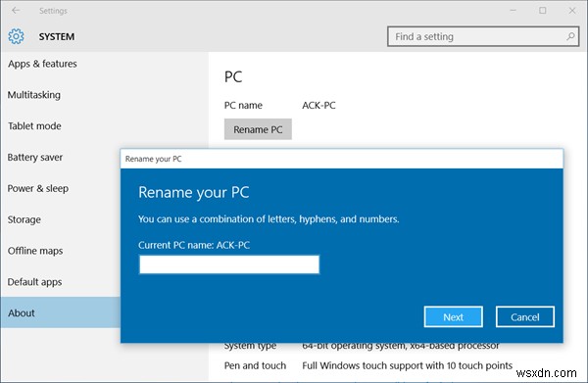This screenshot has width=588, height=383.
Task: Click the 'Current PC name: ACK-PC' label
Action: point(194,245)
